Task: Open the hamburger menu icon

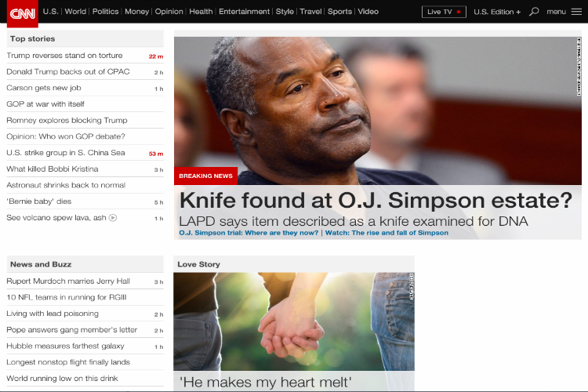Action: (576, 12)
